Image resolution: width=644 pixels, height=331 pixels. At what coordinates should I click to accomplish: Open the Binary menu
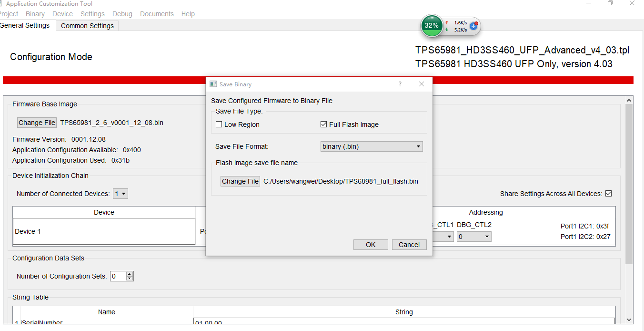35,14
